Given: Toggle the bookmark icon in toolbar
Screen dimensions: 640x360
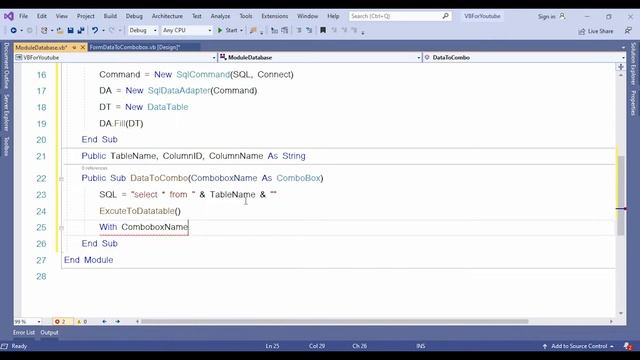Looking at the screenshot, I should coord(323,31).
